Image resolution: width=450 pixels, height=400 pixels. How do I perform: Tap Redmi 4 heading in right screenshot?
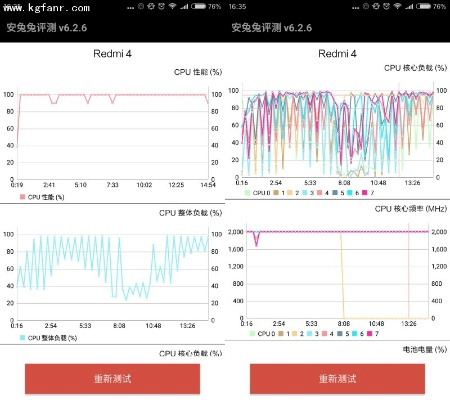[337, 54]
